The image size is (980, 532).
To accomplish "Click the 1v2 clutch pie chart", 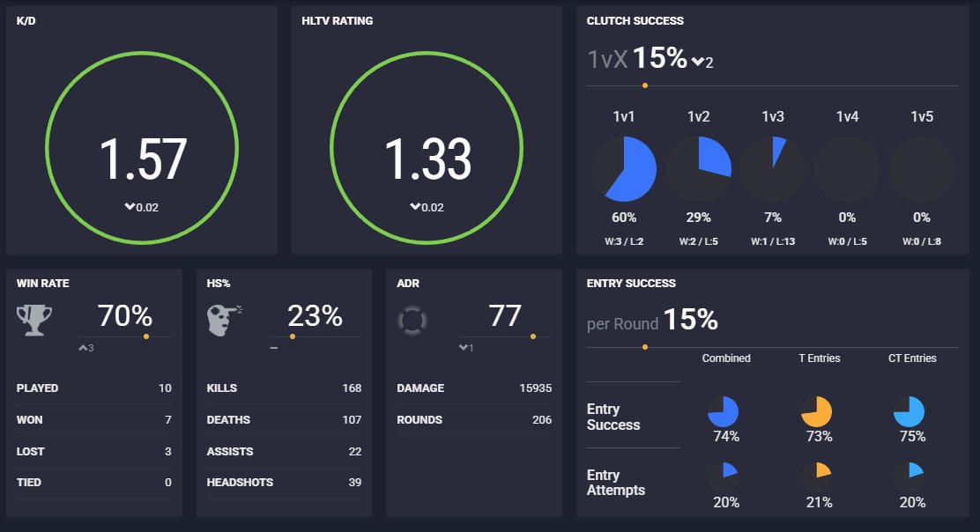I will pyautogui.click(x=698, y=169).
